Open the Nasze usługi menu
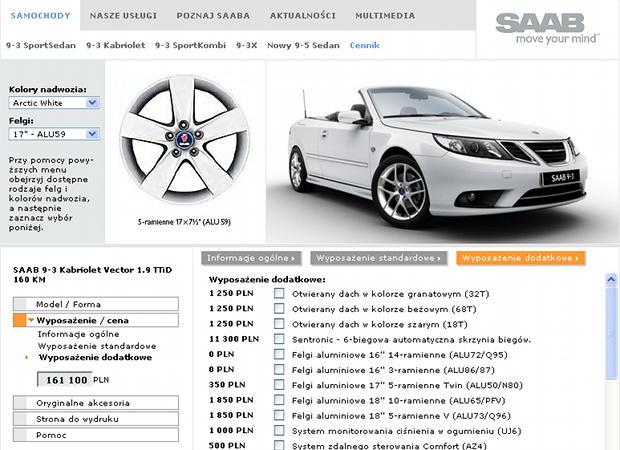Screen dimensions: 620x450 123,16
